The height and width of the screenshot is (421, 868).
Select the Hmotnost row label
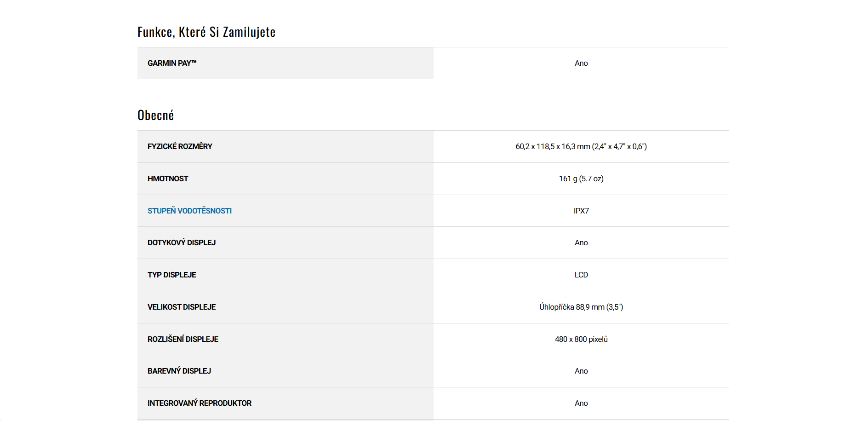coord(168,179)
